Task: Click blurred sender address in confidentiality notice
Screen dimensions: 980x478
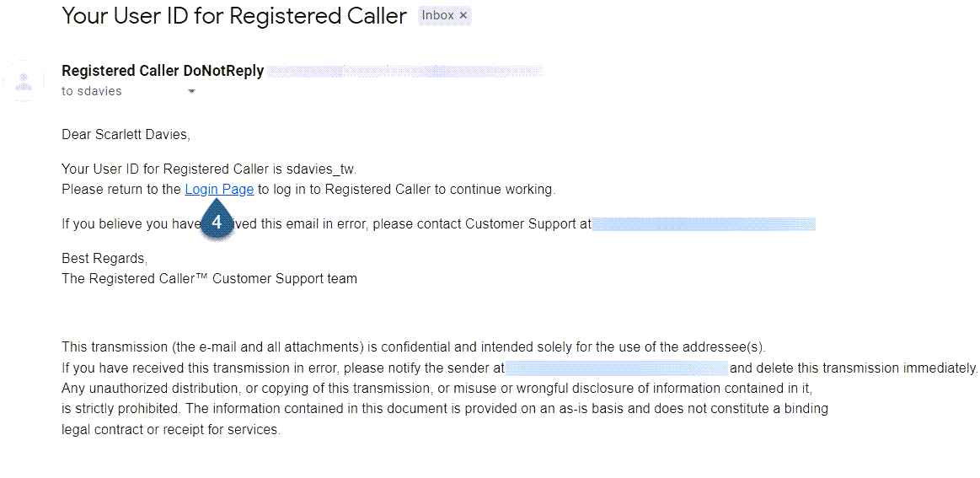Action: [616, 368]
